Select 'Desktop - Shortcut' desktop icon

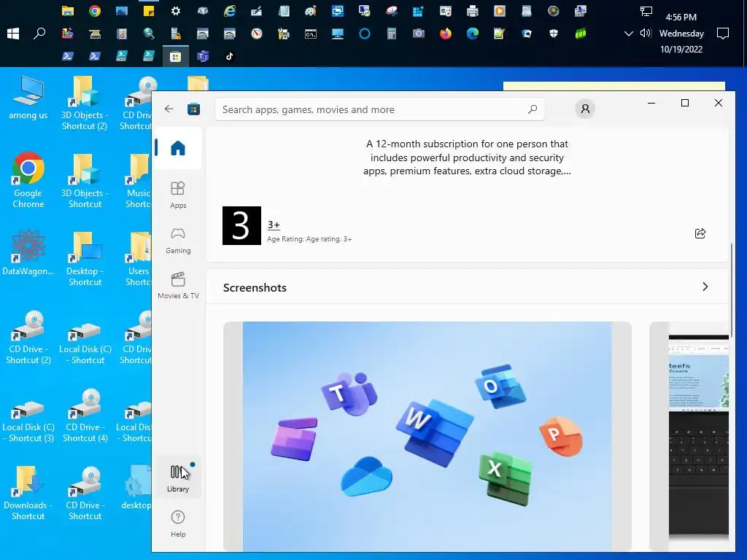85,259
